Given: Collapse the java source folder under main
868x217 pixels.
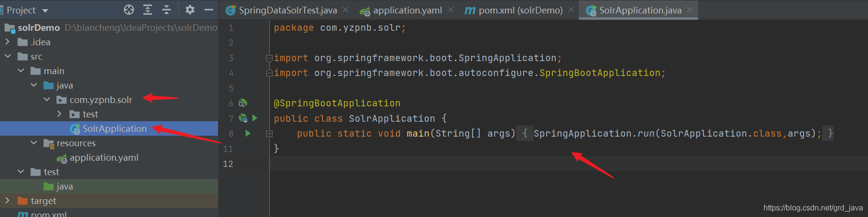Looking at the screenshot, I should pyautogui.click(x=34, y=85).
